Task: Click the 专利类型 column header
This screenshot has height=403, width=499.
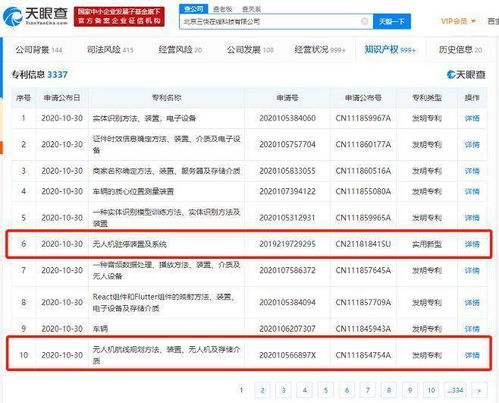Action: pos(427,98)
